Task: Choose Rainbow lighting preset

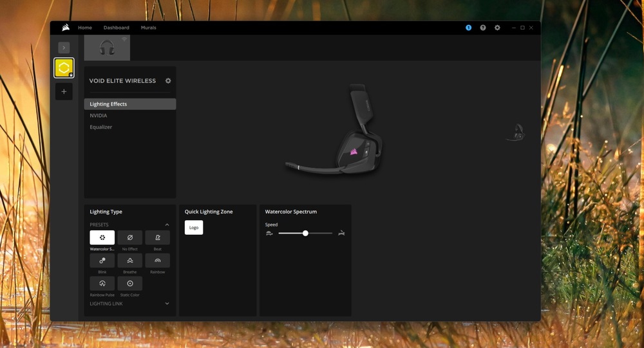Action: coord(157,261)
